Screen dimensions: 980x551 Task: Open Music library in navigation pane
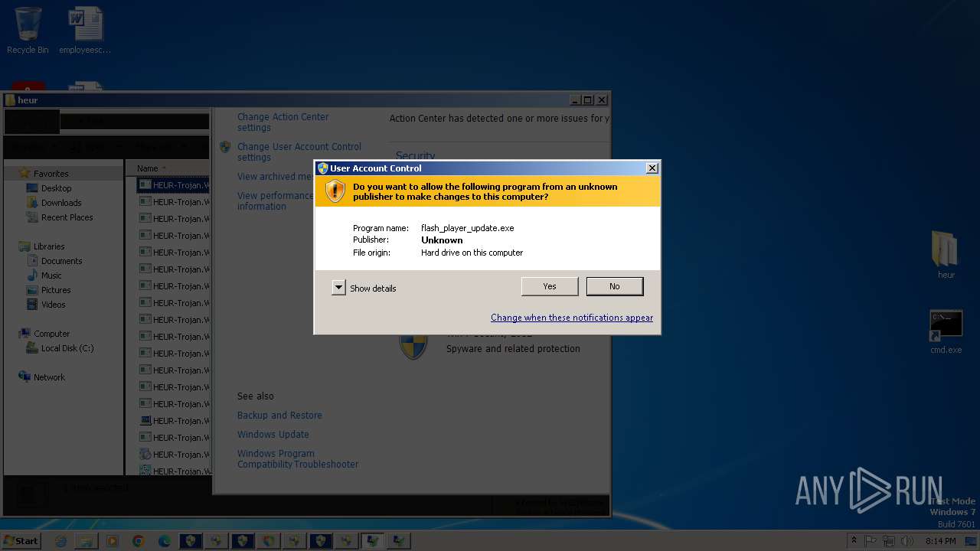click(51, 275)
